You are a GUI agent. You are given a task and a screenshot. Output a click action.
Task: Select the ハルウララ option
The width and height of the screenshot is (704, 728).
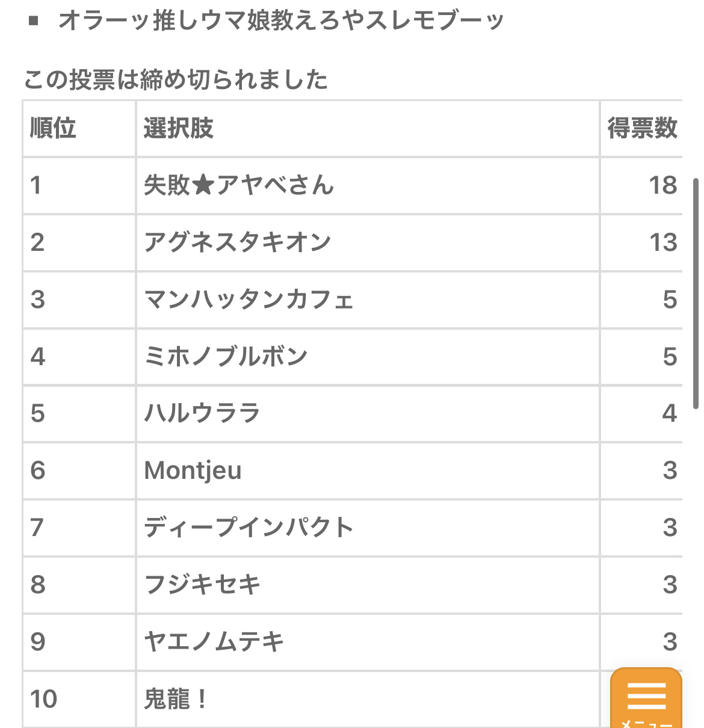click(202, 413)
